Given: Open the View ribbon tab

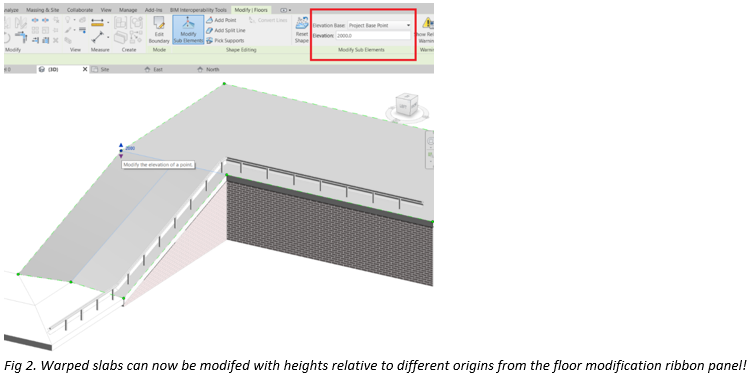Looking at the screenshot, I should (106, 10).
